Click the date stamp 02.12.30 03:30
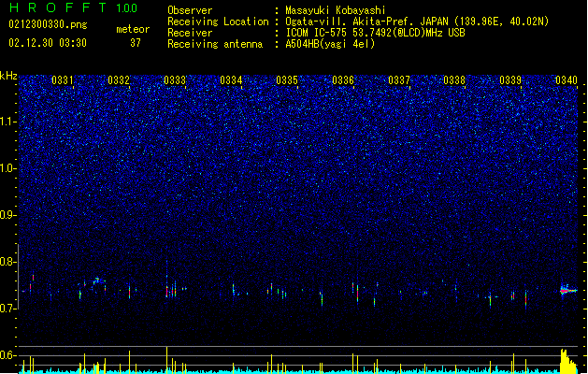Image resolution: width=588 pixels, height=374 pixels. pyautogui.click(x=48, y=43)
